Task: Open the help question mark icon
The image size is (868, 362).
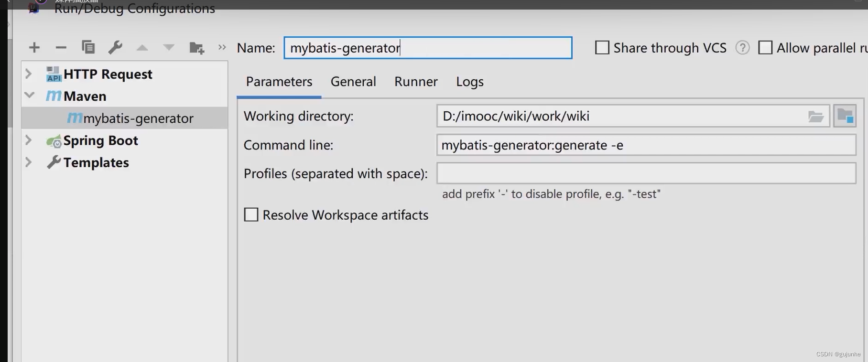Action: click(742, 48)
